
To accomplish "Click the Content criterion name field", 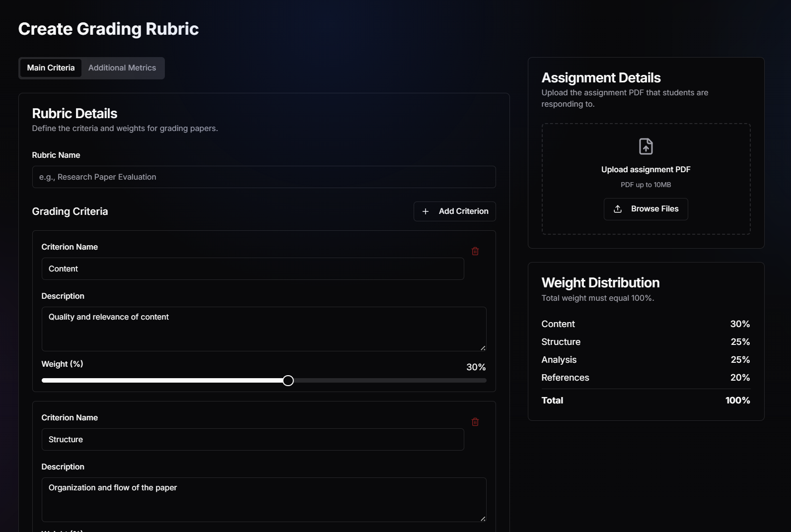I will tap(253, 268).
